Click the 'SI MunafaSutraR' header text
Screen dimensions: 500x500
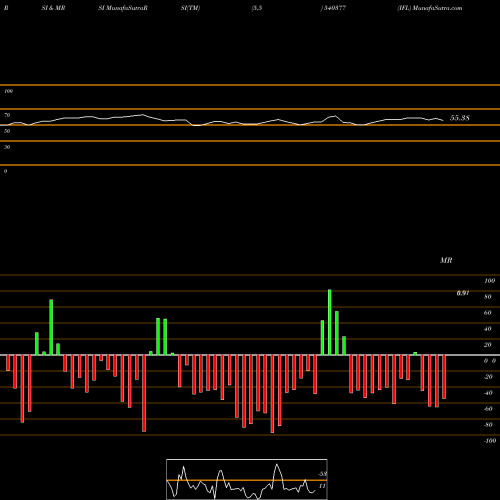123,8
